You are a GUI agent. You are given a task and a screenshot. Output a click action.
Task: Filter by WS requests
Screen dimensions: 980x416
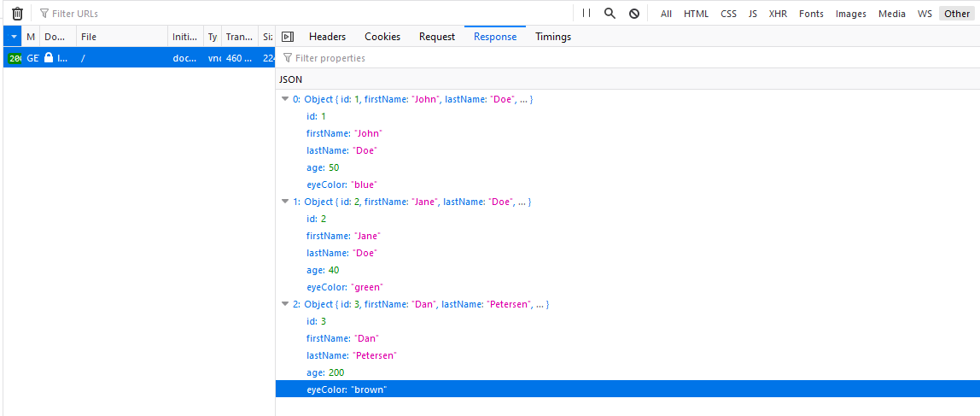point(925,14)
